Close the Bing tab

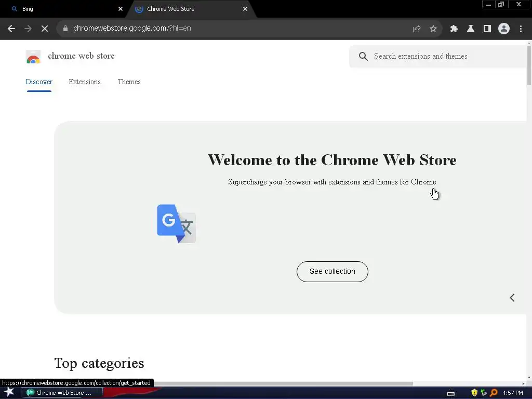click(x=121, y=9)
